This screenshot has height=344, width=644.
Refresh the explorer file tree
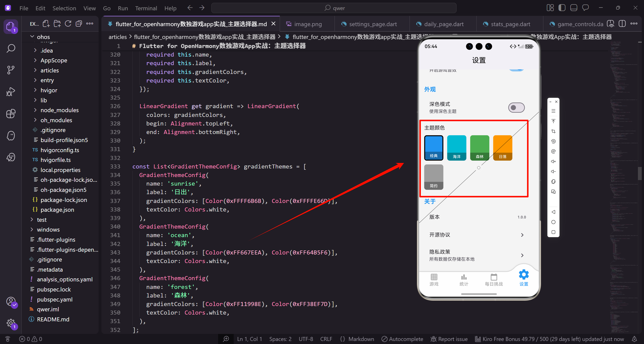click(68, 24)
